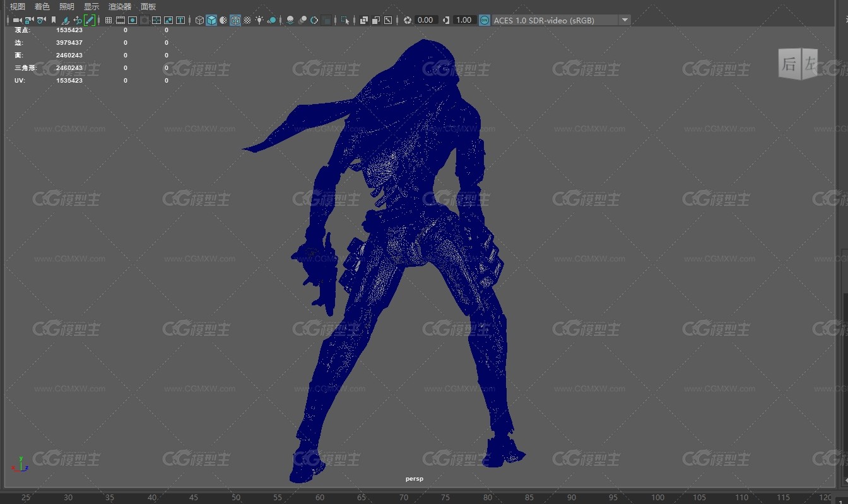Toggle the Resolution Gate icon
Viewport: 848px width, 504px height.
pos(132,20)
